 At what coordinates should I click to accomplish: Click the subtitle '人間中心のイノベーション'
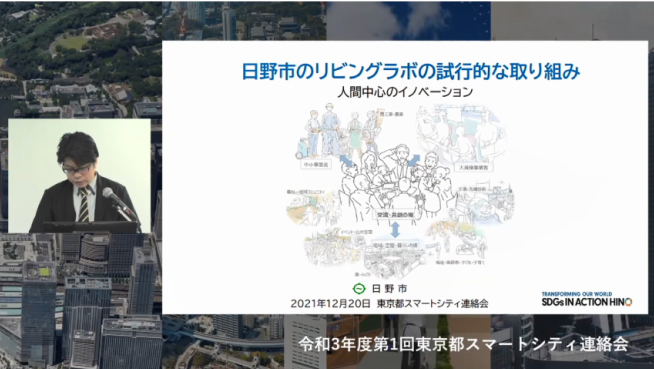405,92
